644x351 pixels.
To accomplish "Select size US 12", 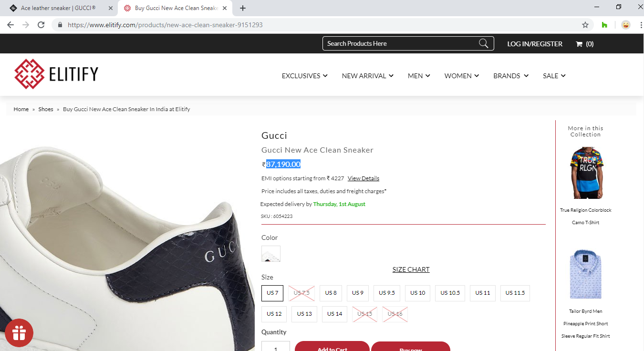I will point(274,314).
